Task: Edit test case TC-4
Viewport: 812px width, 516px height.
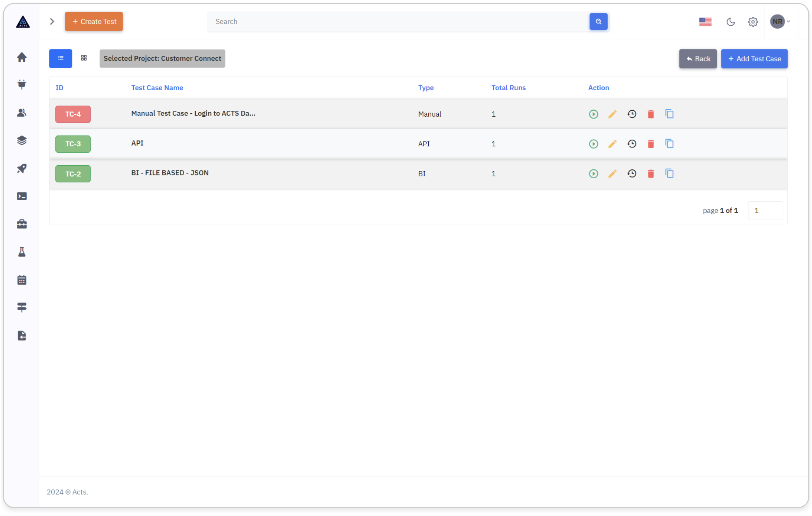Action: (612, 114)
